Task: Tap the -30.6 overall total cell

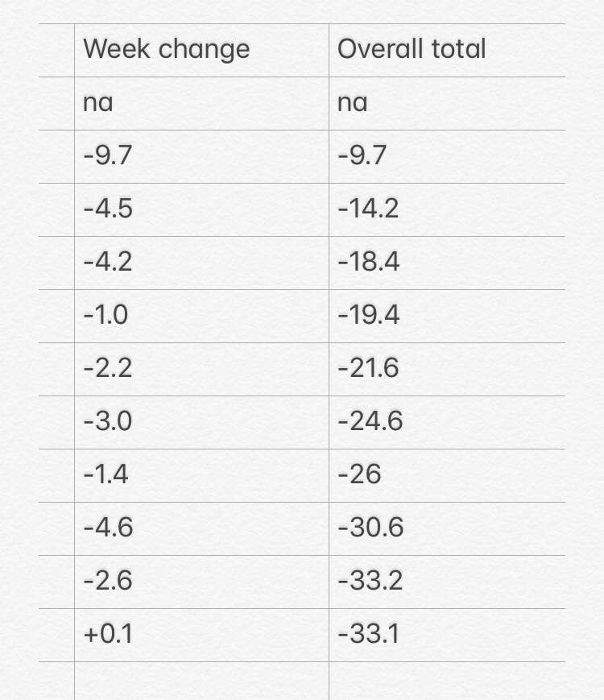Action: tap(447, 528)
